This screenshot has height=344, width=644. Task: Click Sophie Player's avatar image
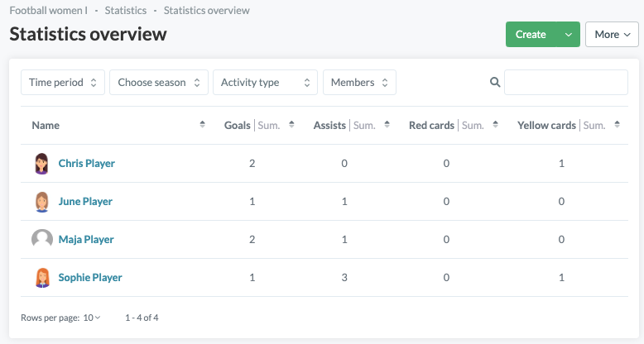42,278
